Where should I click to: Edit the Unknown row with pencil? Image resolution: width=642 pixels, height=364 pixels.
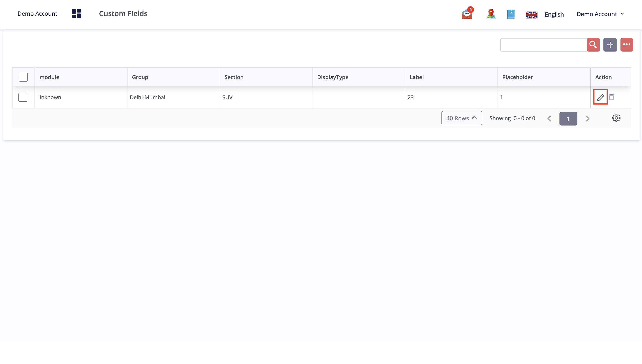600,97
